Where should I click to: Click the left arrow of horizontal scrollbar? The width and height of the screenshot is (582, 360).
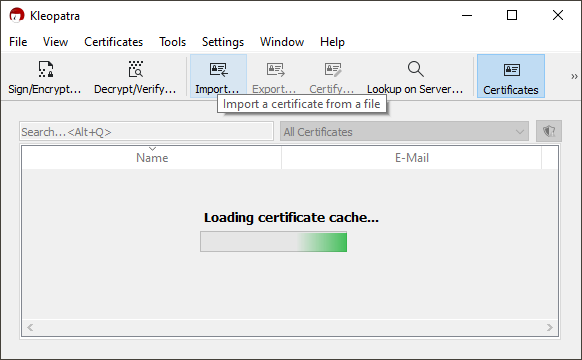coord(30,327)
